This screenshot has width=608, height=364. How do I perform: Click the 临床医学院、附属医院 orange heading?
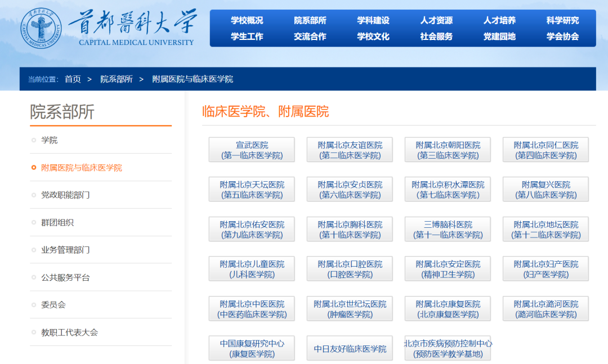[266, 111]
